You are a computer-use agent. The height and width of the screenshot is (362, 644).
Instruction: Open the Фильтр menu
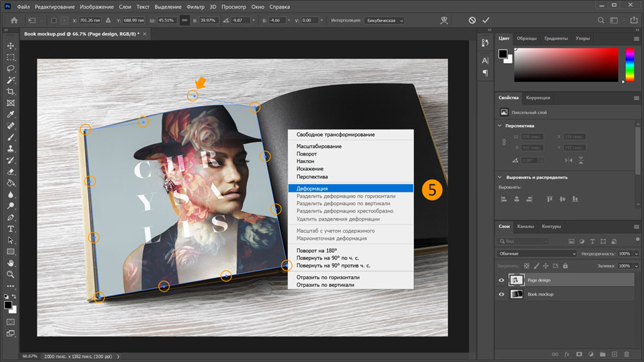coord(195,7)
